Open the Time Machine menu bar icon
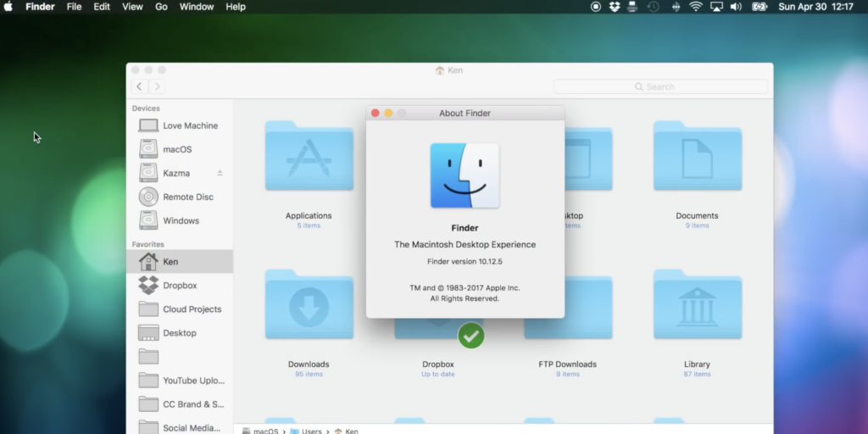This screenshot has height=434, width=868. 654,7
